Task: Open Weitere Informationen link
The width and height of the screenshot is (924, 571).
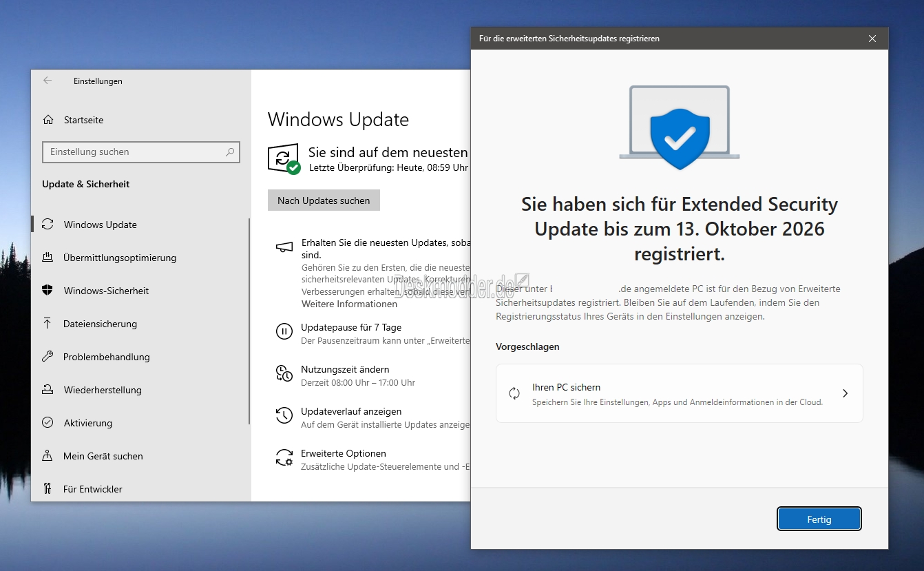Action: [x=349, y=304]
